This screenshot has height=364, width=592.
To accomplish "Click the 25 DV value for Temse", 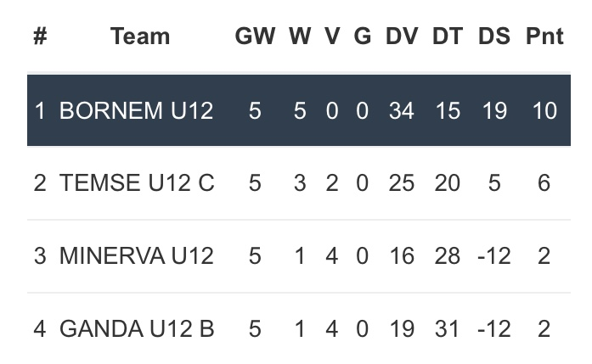I will pos(402,183).
